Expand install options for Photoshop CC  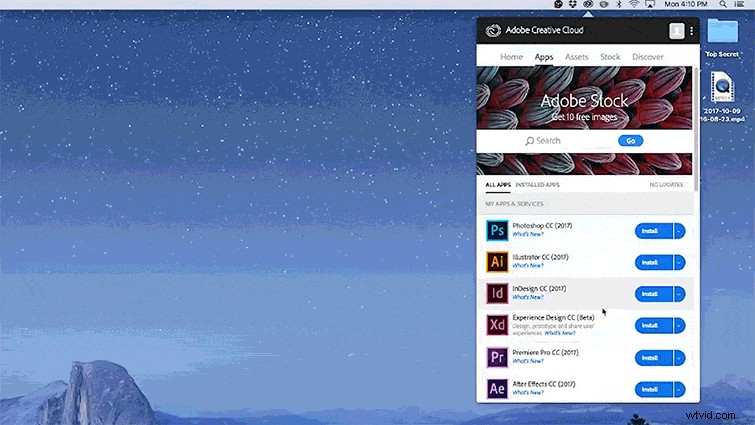coord(679,231)
